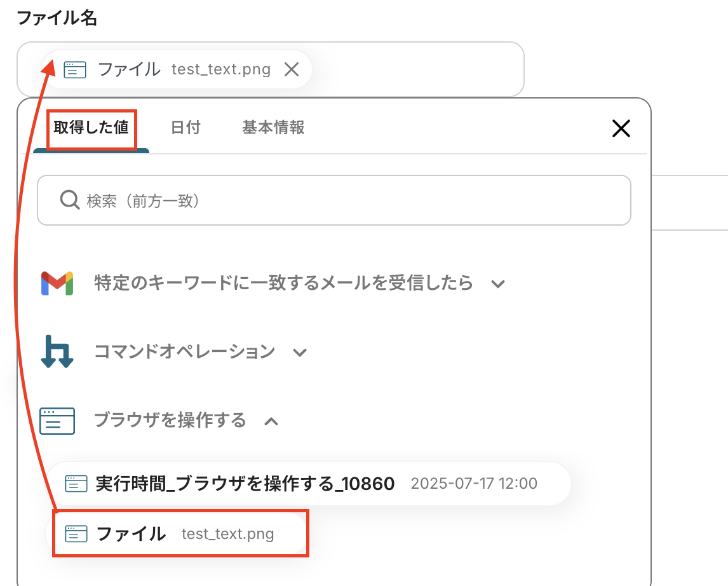Click the 特定のキーワードに一致するメールを受信したら label
Image resolution: width=728 pixels, height=586 pixels.
click(283, 283)
